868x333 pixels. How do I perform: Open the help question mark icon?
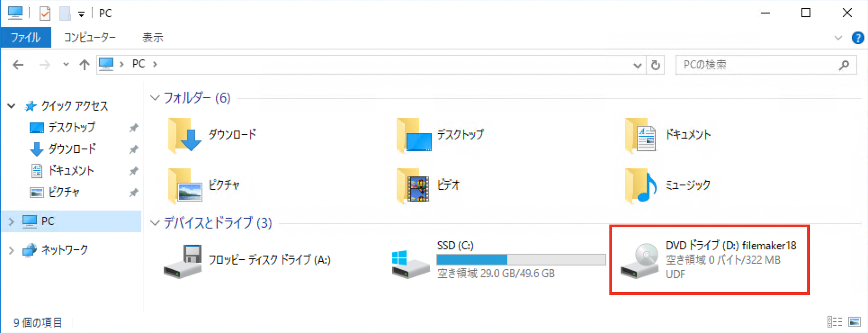click(x=858, y=38)
